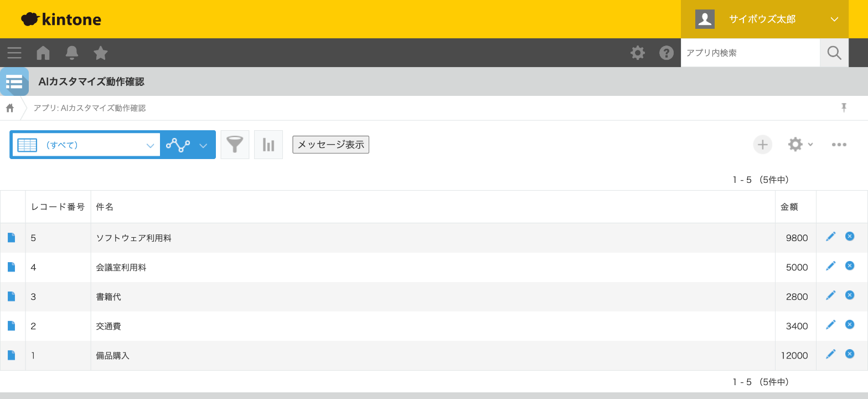Expand the graph selector dropdown arrow
This screenshot has width=868, height=399.
pos(203,146)
